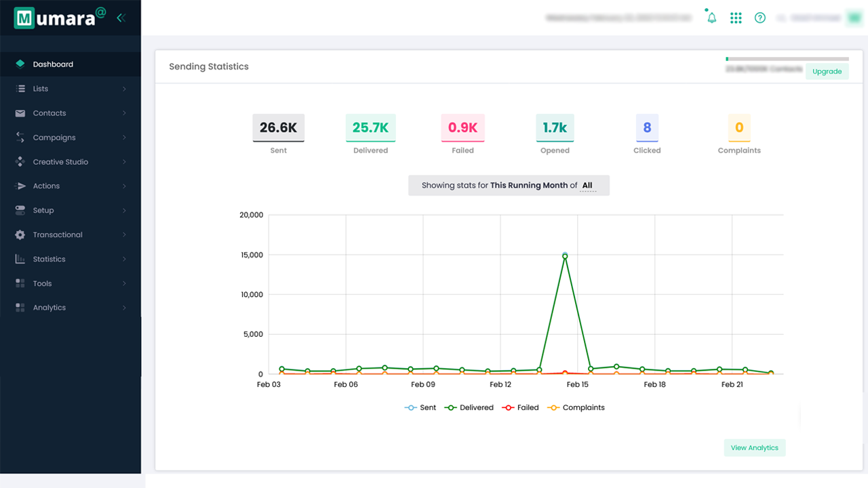Expand the Statistics submenu arrow
The width and height of the screenshot is (868, 488).
(124, 259)
